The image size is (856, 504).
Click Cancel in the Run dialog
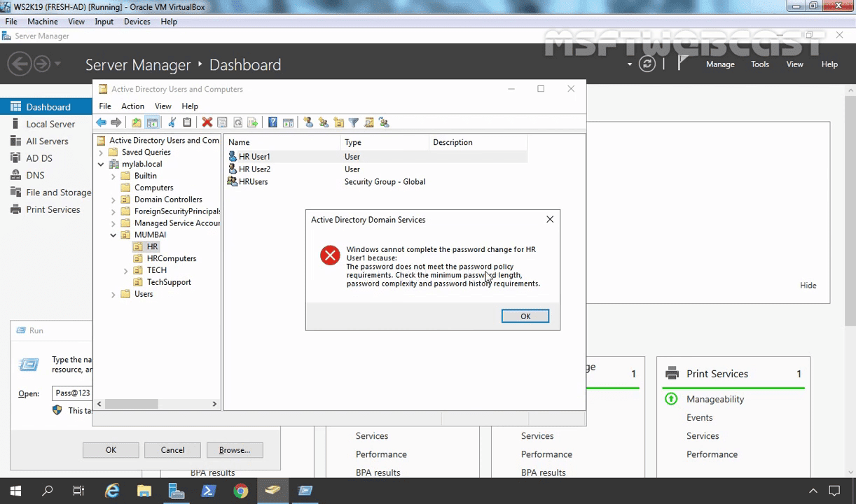tap(172, 450)
